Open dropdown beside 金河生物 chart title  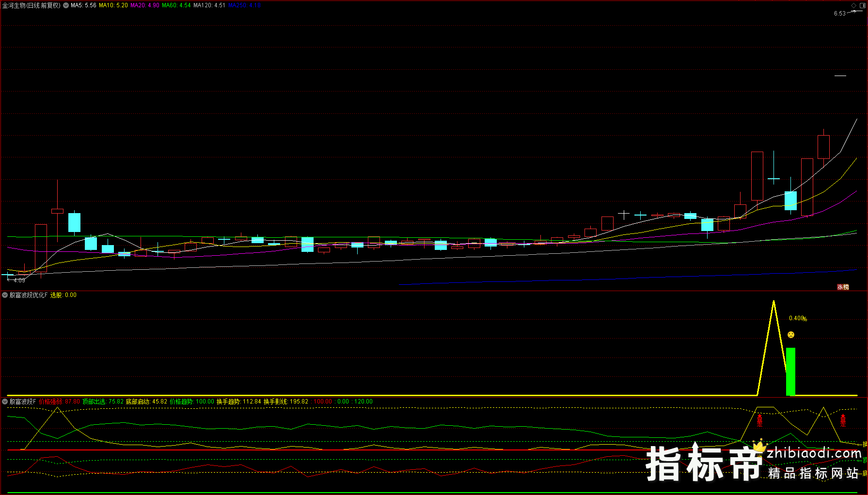(66, 5)
